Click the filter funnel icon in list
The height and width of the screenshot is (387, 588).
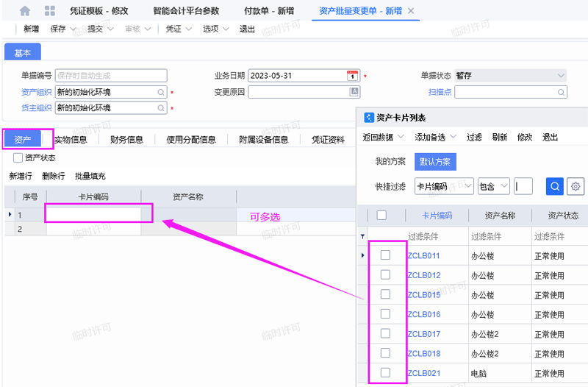[x=362, y=236]
